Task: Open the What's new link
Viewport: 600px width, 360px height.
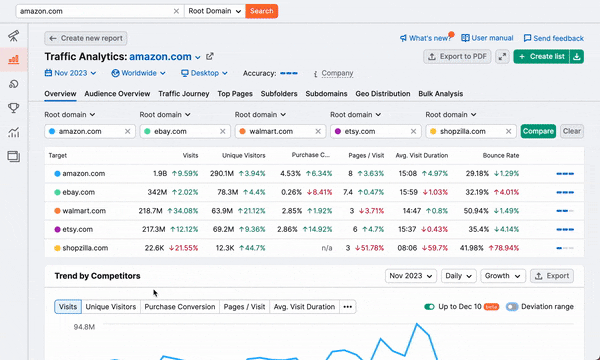Action: (x=426, y=38)
